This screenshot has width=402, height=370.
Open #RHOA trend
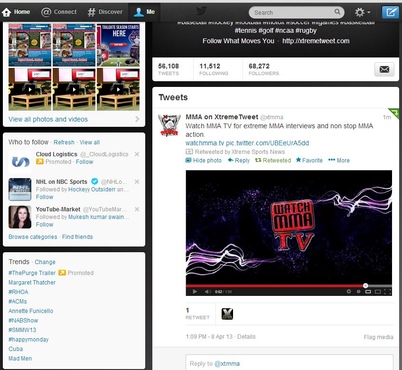18,292
